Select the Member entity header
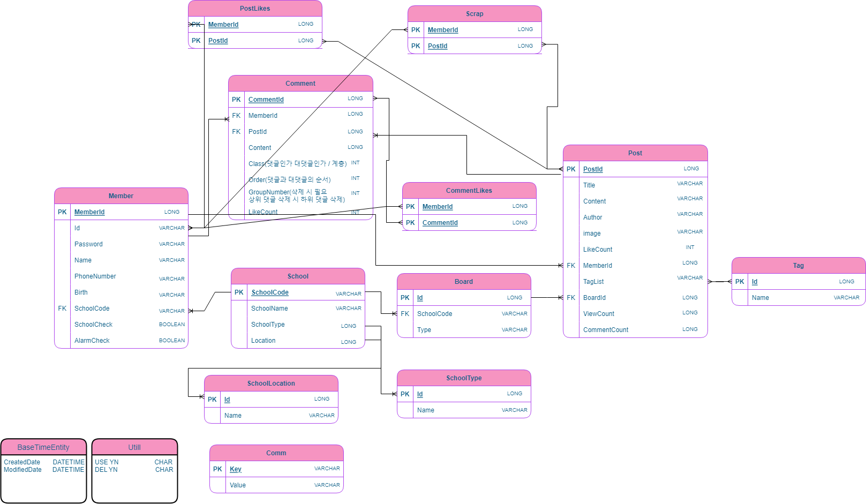The width and height of the screenshot is (866, 504). click(121, 195)
